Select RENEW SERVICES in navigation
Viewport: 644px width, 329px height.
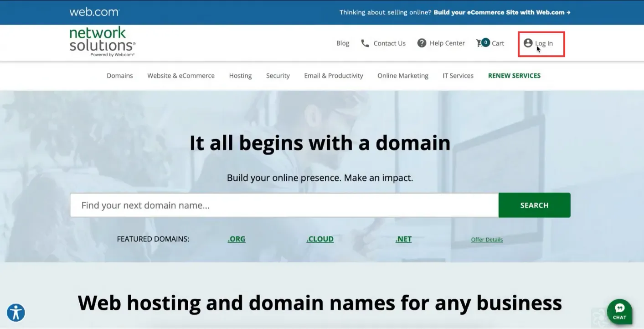pyautogui.click(x=514, y=76)
